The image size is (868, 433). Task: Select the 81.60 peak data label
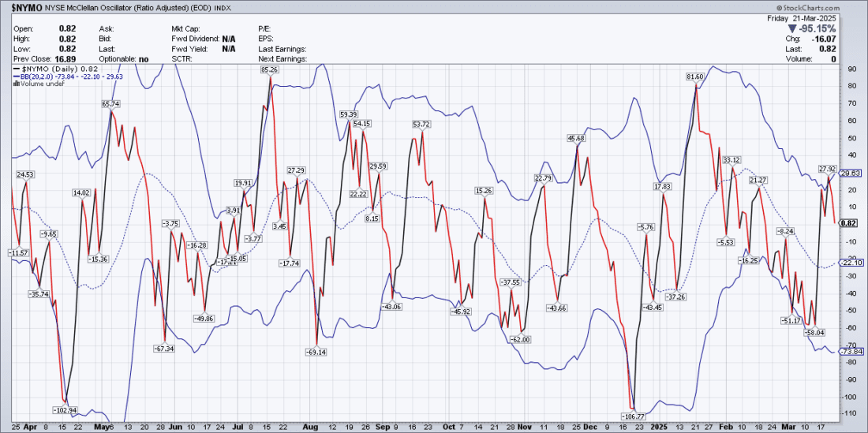pos(694,77)
